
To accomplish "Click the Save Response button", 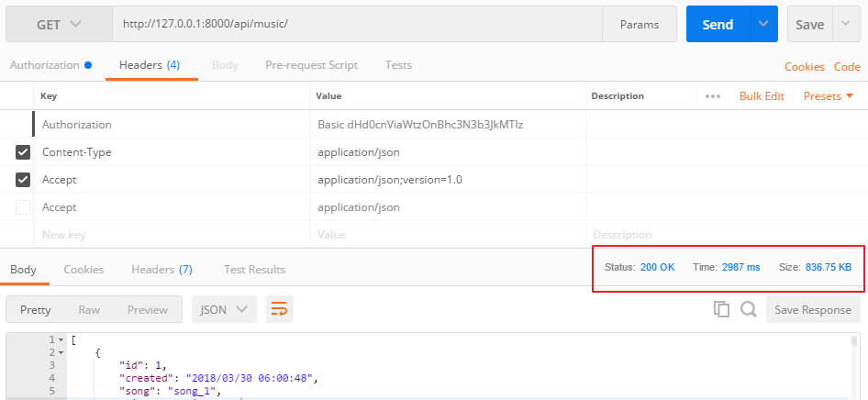I will point(813,310).
